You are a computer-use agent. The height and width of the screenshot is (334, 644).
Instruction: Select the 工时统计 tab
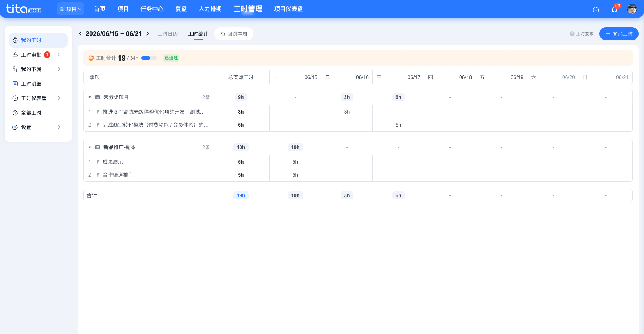[x=198, y=34]
